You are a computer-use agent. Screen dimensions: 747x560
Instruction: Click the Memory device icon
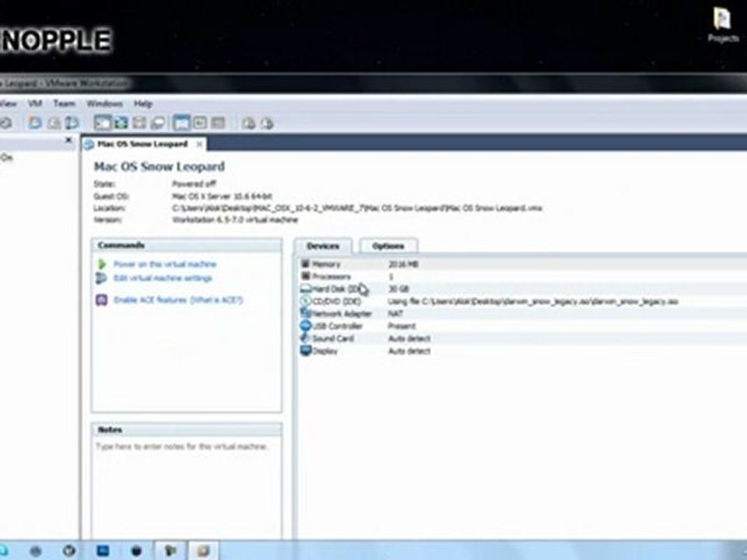pyautogui.click(x=305, y=264)
